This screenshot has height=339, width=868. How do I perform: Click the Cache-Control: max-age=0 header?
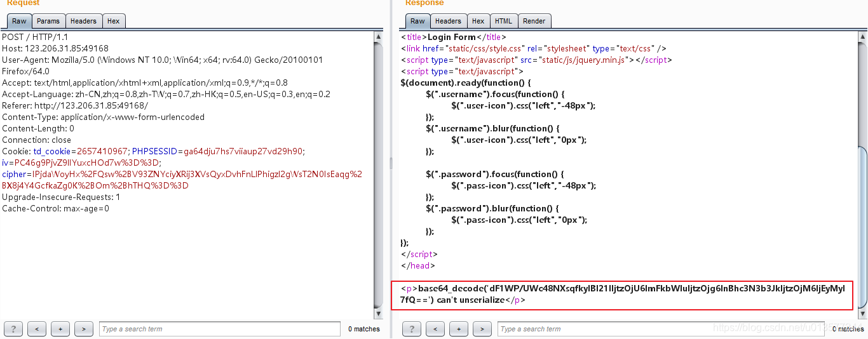click(x=56, y=209)
